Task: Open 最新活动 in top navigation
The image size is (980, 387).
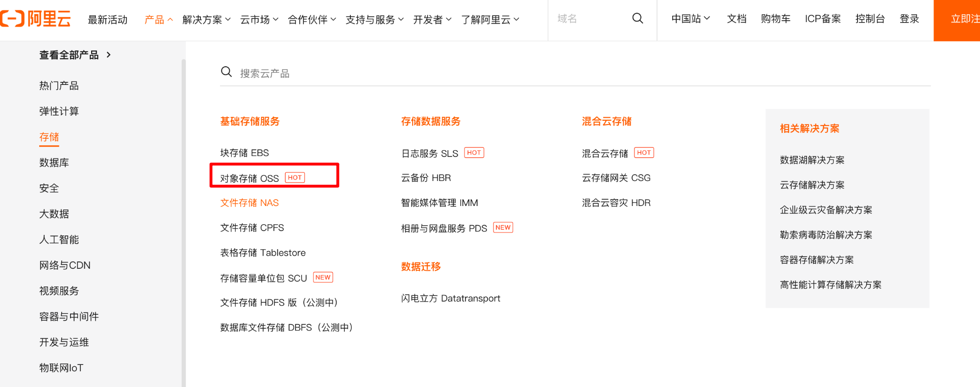Action: point(107,20)
